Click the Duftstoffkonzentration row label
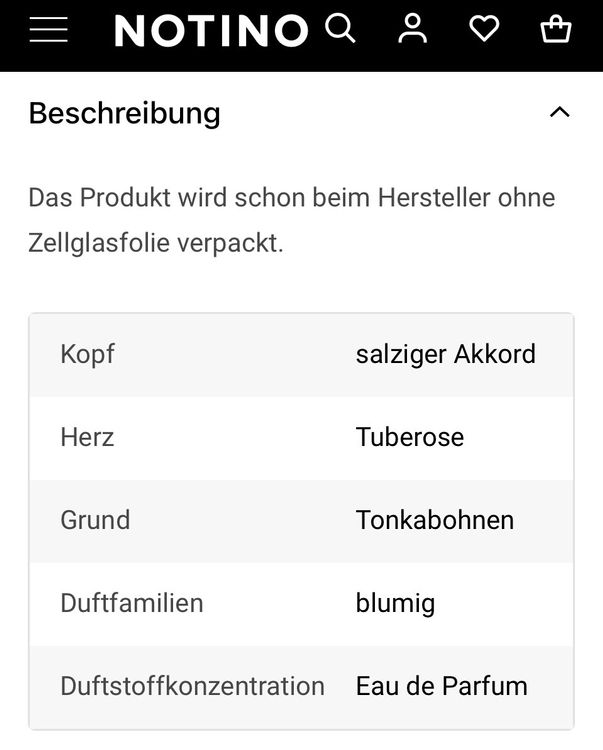603x750 pixels. (193, 686)
